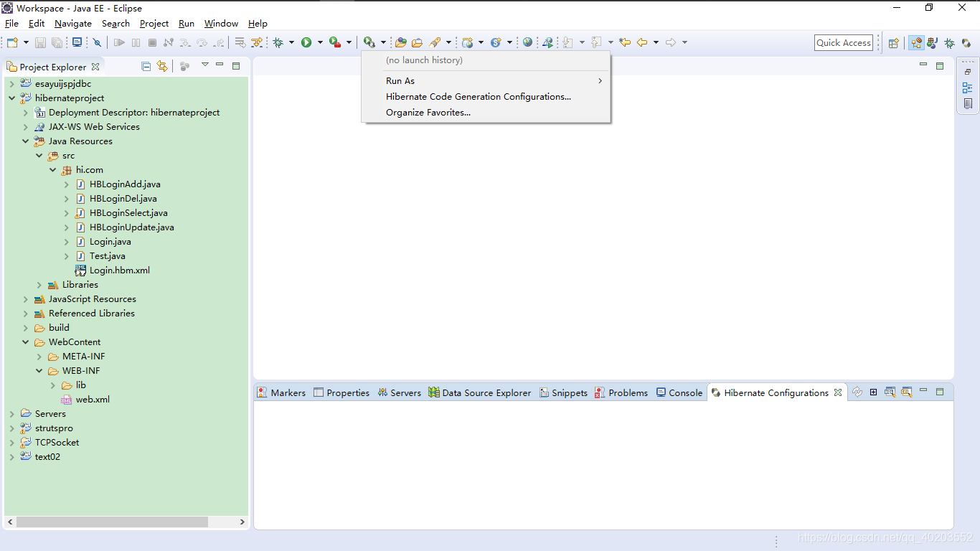Switch to the Problems tab
Screen dimensions: 980x551
(621, 392)
